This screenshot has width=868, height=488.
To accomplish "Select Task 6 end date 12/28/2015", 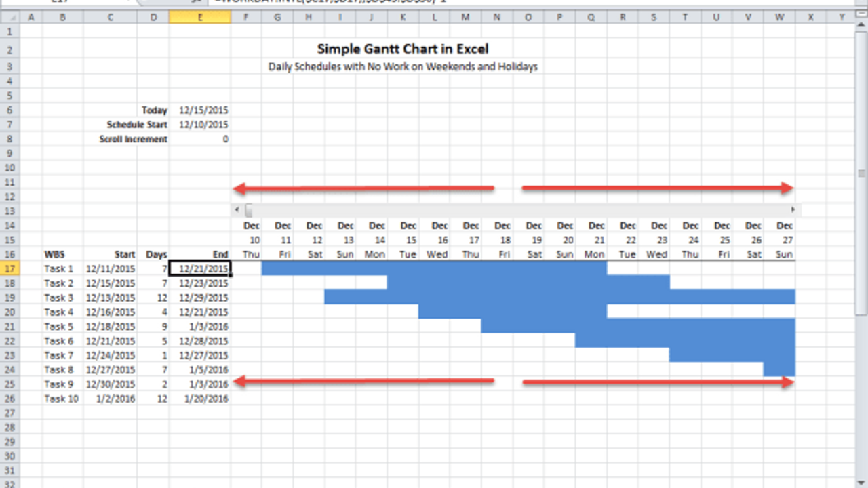I will coord(200,341).
